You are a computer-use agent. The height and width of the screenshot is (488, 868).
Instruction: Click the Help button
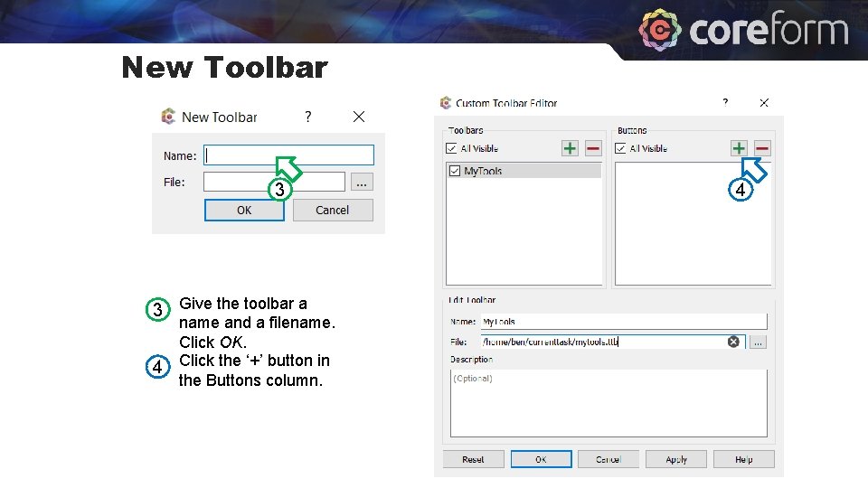(743, 459)
